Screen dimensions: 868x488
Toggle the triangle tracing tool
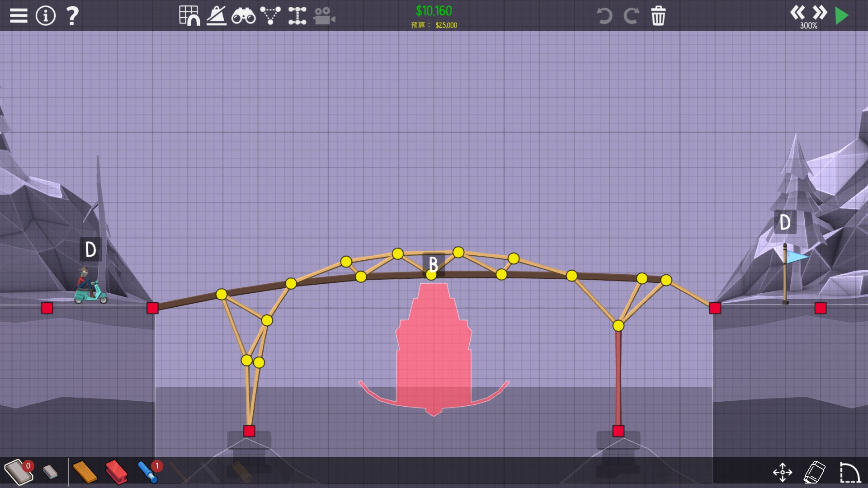(x=270, y=16)
